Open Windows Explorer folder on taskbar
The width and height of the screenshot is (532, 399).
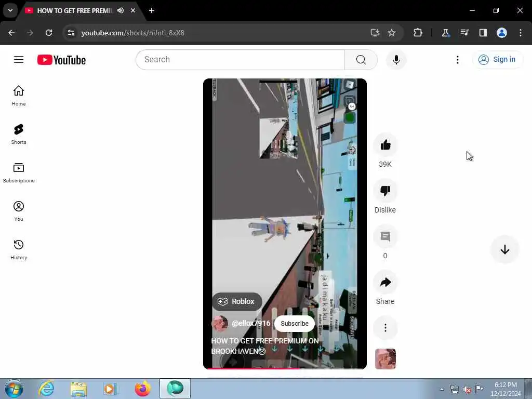[x=79, y=389]
